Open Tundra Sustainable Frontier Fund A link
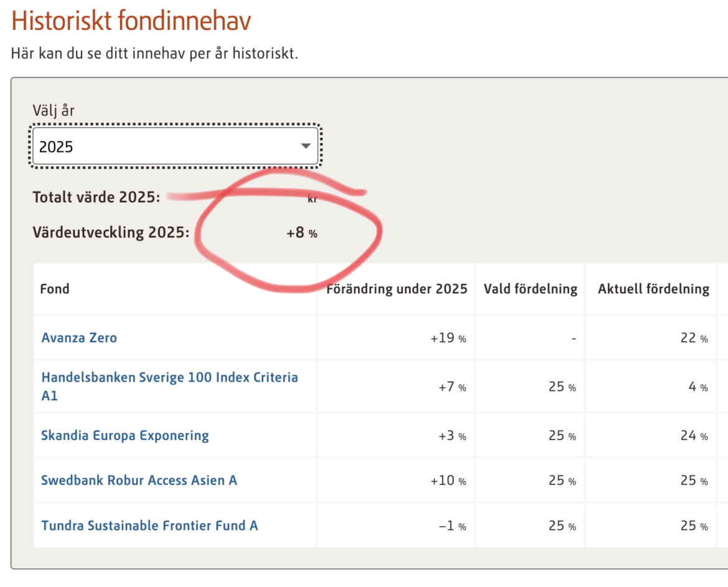Viewport: 728px width, 587px height. click(149, 526)
